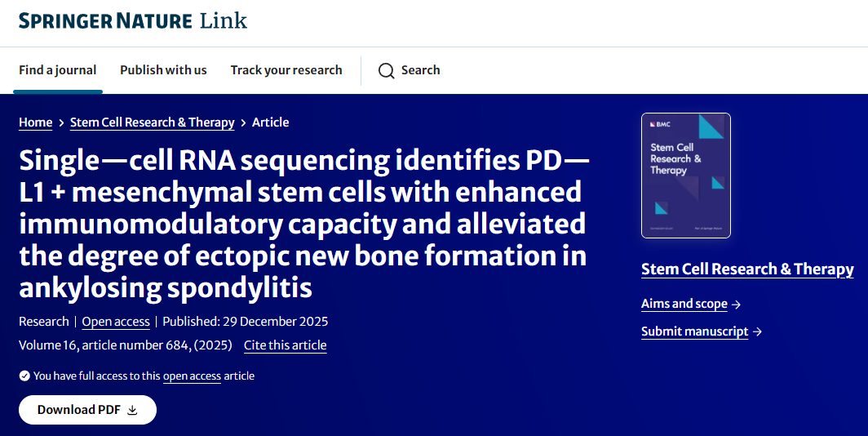The height and width of the screenshot is (436, 868).
Task: Click the Cite this article link
Action: (x=285, y=345)
